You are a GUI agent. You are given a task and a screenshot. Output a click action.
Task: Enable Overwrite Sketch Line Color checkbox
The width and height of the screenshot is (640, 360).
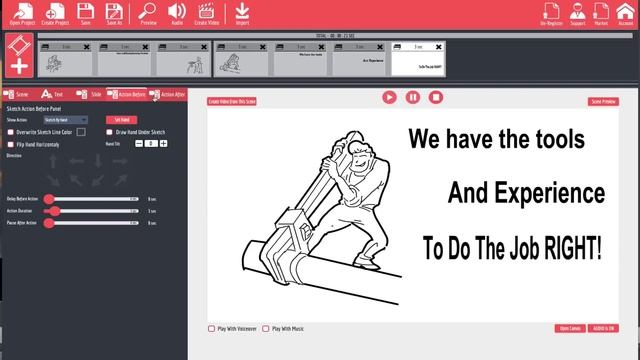[11, 132]
